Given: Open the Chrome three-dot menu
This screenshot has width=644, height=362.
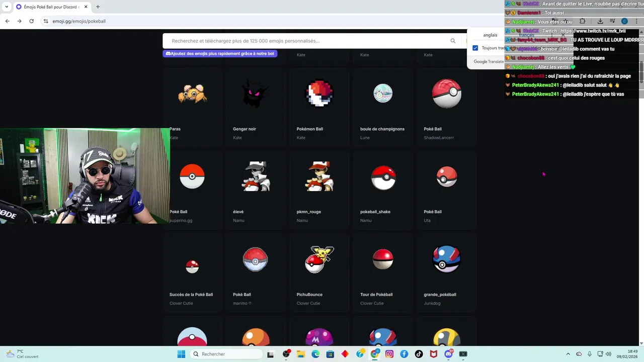Looking at the screenshot, I should coord(636,21).
